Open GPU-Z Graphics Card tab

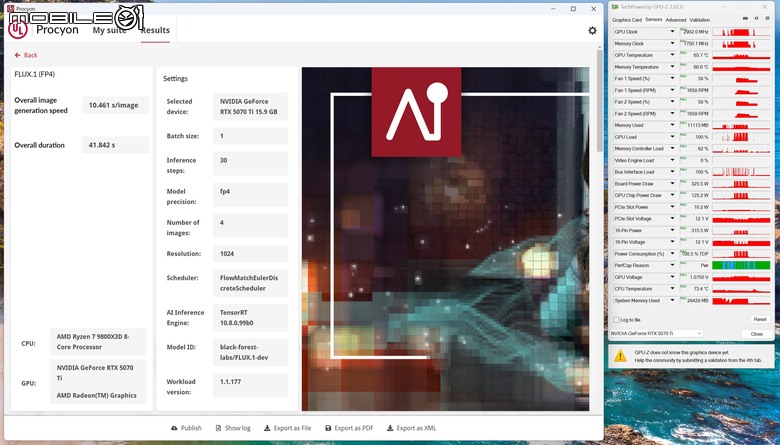pyautogui.click(x=627, y=20)
